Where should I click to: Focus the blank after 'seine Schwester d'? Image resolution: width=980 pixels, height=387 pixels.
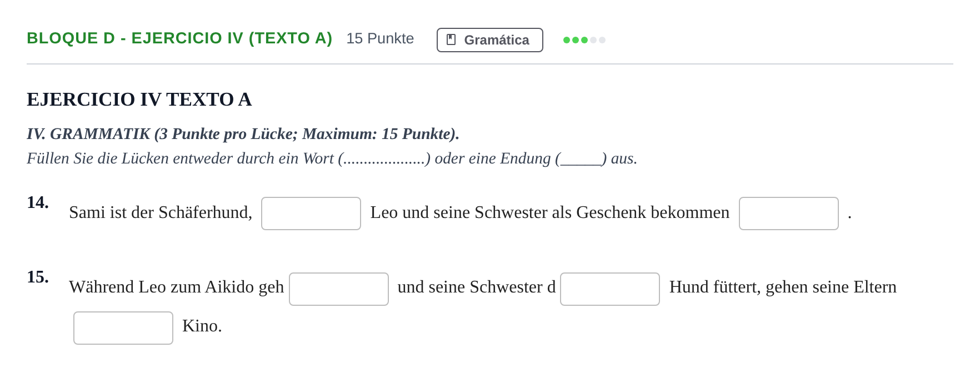click(610, 289)
